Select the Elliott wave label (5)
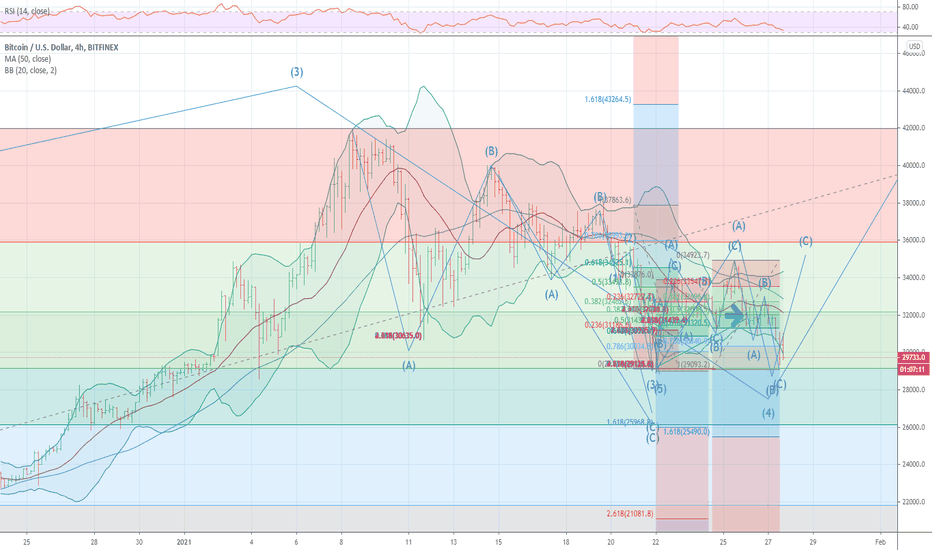This screenshot has height=550, width=932. click(660, 389)
